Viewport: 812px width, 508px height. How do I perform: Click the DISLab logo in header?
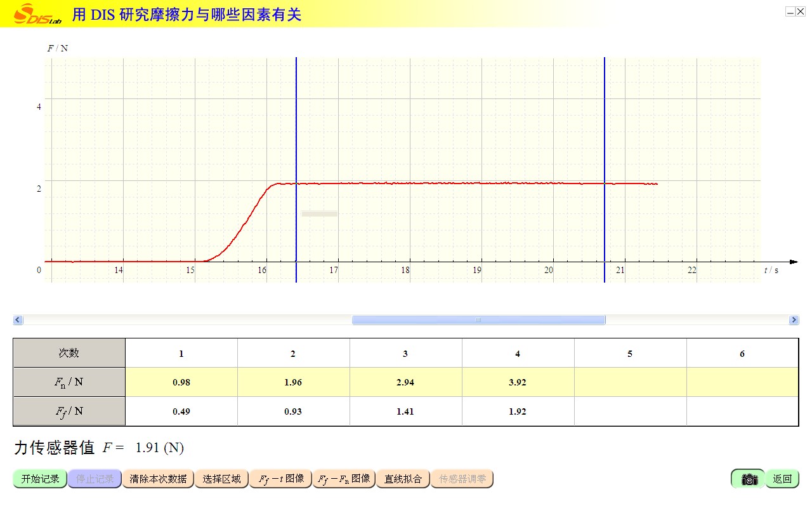tap(37, 13)
